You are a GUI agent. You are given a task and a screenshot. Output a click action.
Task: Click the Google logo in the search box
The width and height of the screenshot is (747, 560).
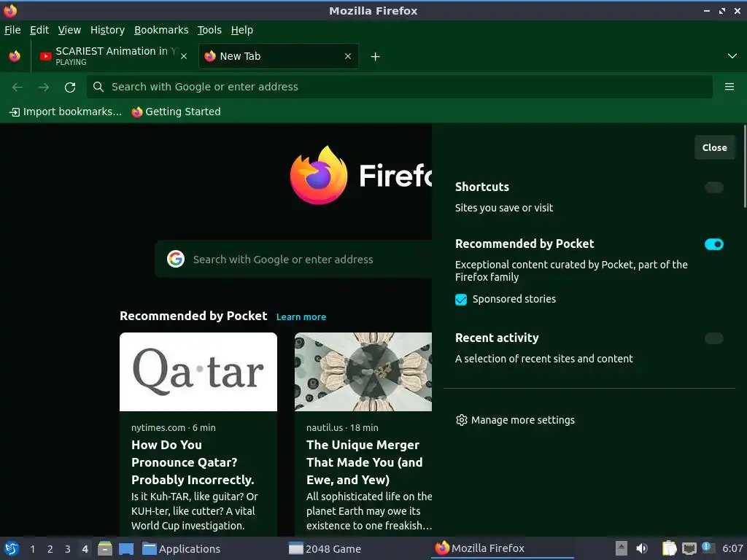click(x=176, y=259)
